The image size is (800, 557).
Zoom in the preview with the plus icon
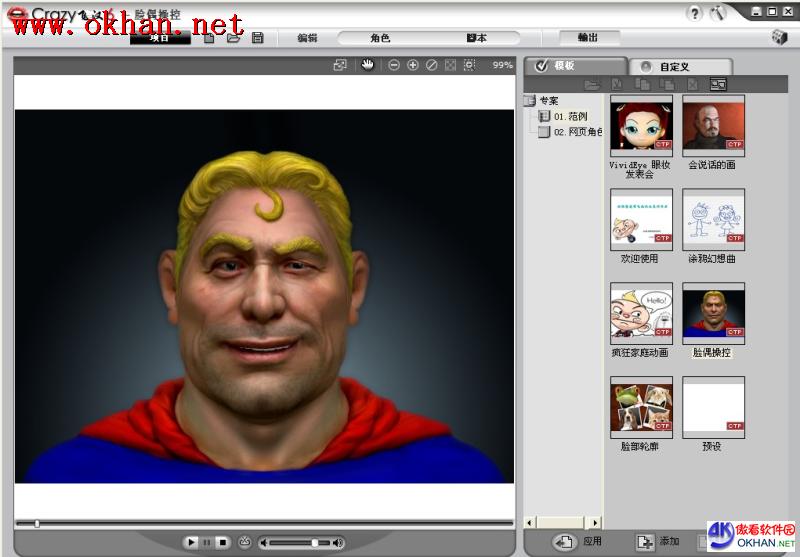(x=413, y=65)
